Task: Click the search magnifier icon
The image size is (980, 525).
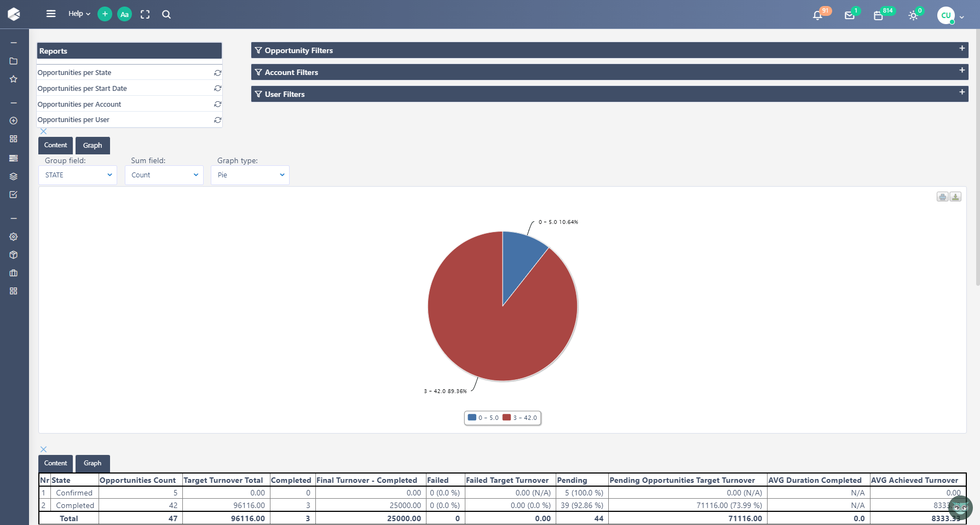Action: click(166, 15)
